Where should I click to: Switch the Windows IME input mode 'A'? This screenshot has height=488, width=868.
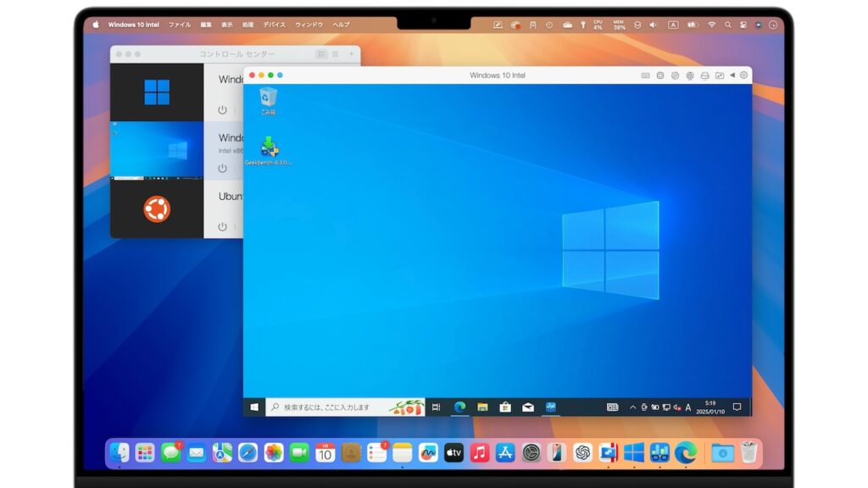(688, 408)
